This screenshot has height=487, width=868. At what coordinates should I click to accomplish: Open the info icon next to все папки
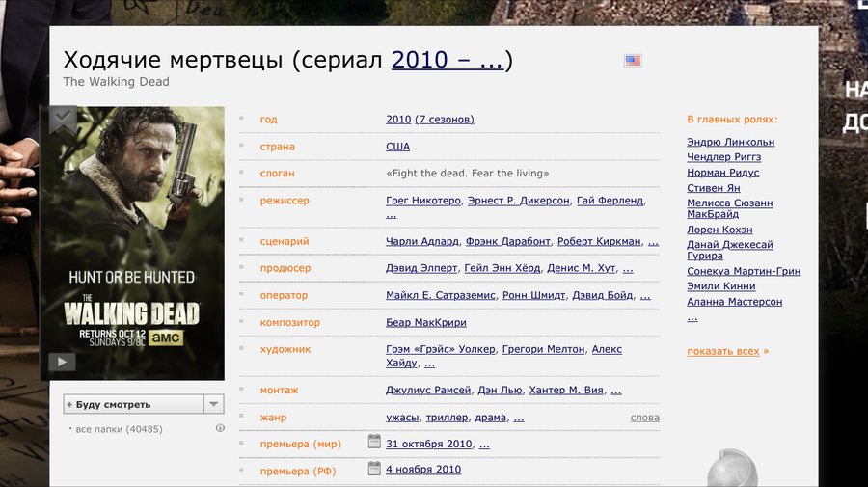220,428
